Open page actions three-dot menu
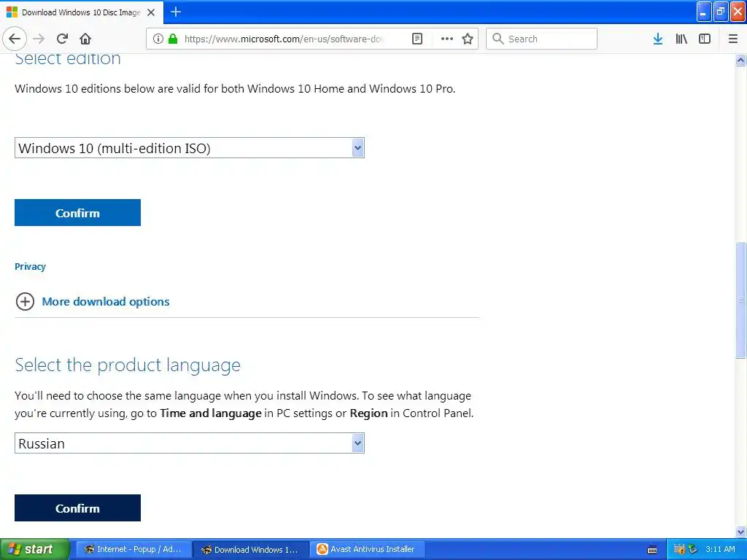 coord(447,39)
